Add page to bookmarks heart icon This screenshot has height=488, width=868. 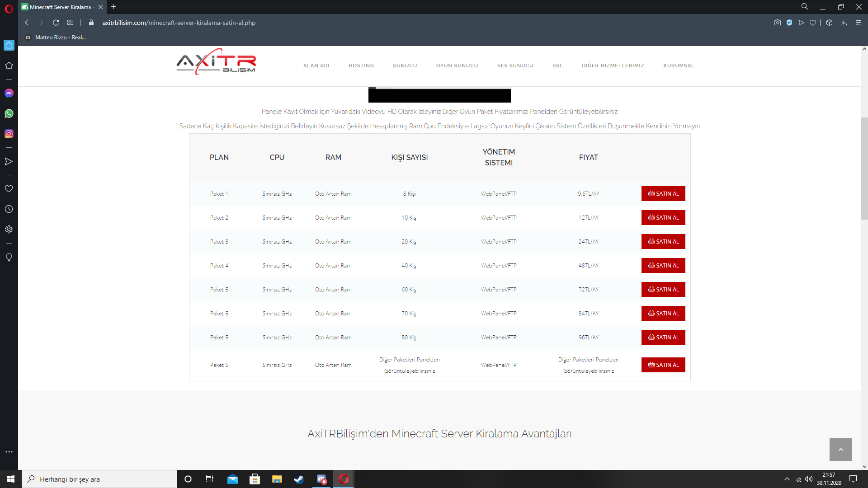point(813,23)
